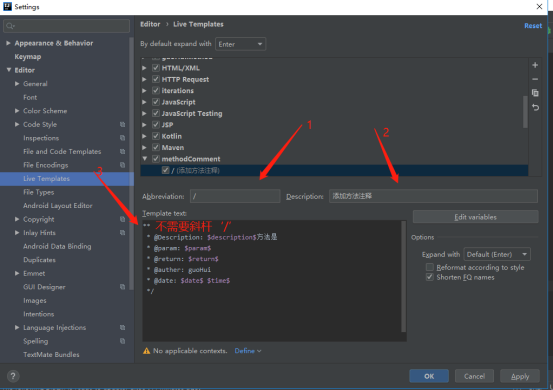Open the Duplicates settings page
Screen dimensions: 553x390
(39, 260)
